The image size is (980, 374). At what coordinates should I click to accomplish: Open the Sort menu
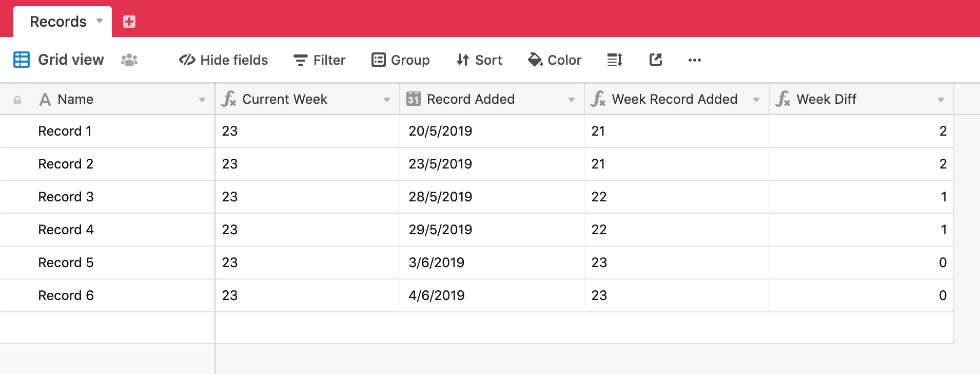tap(479, 60)
